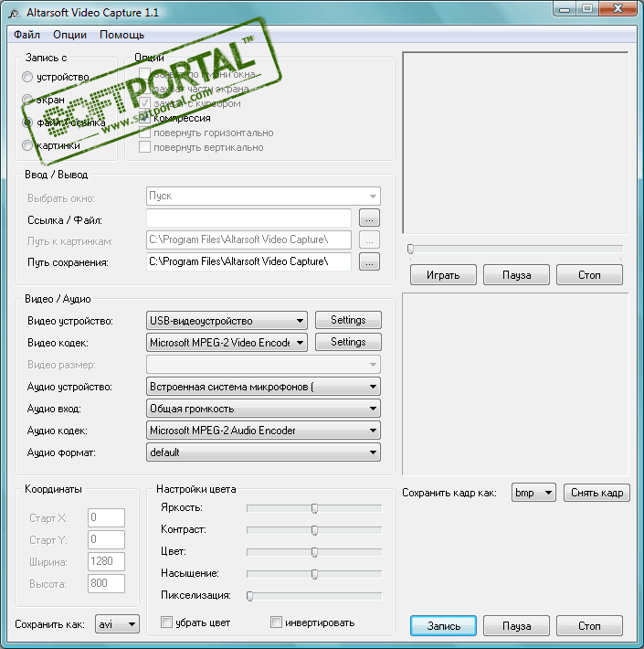644x649 pixels.
Task: Adjust the Цвет slider
Action: [314, 552]
